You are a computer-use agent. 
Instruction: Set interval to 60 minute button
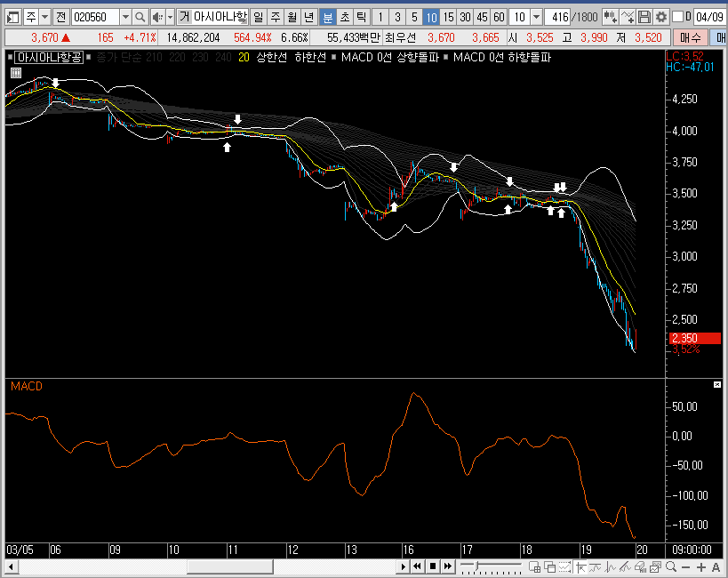point(499,18)
